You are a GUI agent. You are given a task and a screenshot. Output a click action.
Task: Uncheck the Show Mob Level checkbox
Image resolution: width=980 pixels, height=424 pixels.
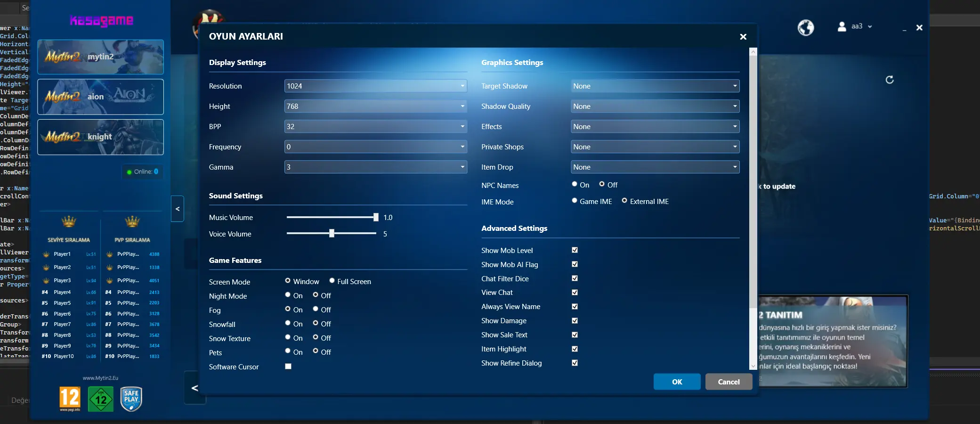pyautogui.click(x=575, y=250)
